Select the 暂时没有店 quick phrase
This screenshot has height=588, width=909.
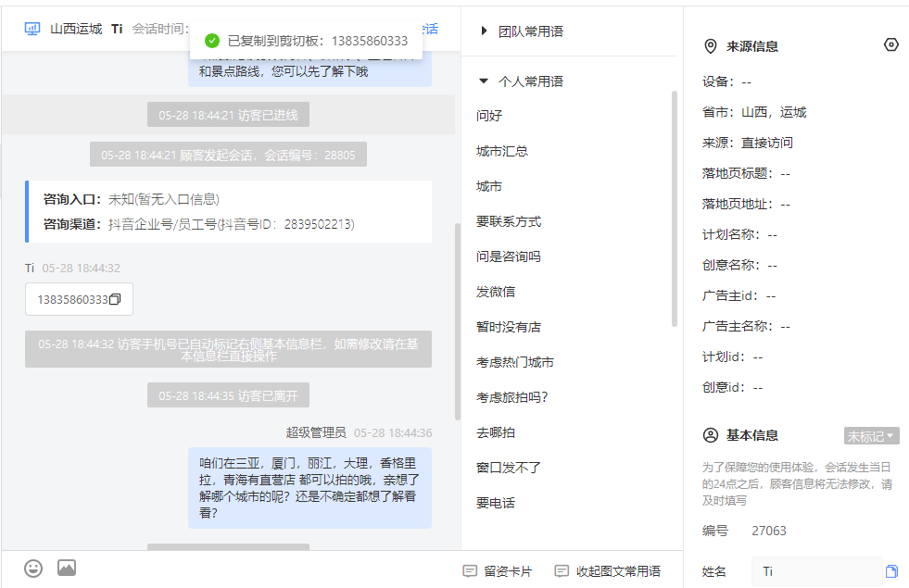[509, 327]
